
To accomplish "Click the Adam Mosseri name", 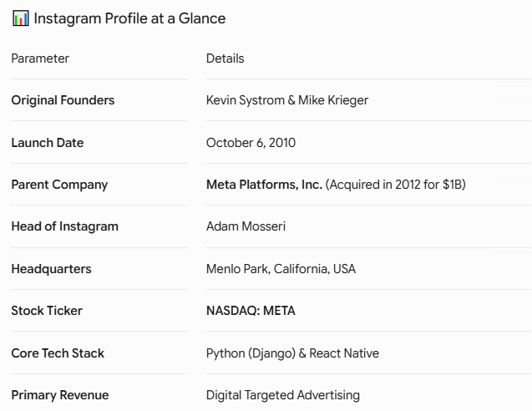I will (246, 226).
